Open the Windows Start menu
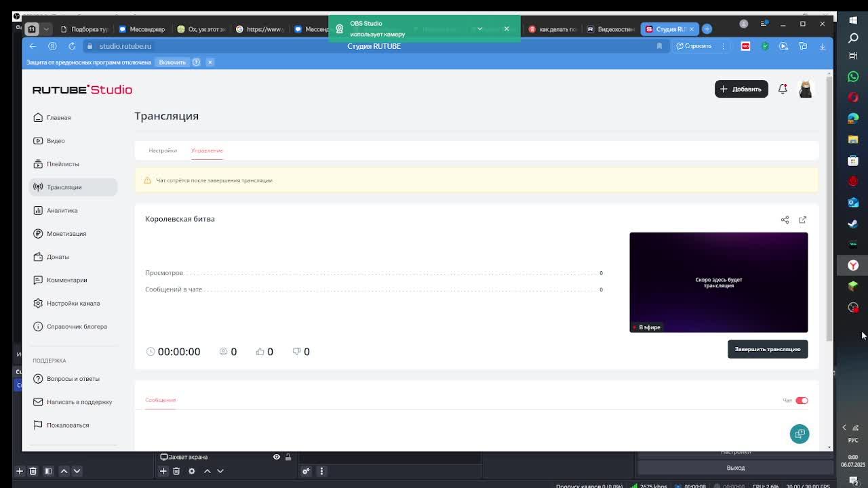 pos(853,20)
